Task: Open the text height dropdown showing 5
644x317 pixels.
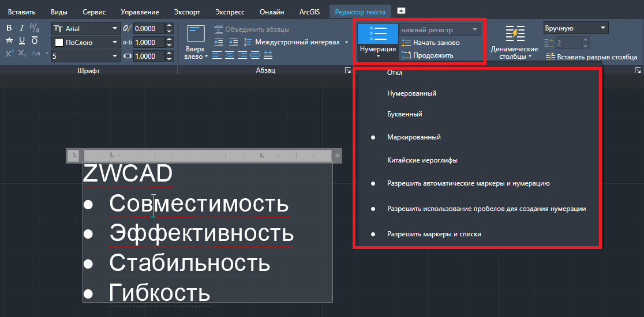Action: point(115,56)
